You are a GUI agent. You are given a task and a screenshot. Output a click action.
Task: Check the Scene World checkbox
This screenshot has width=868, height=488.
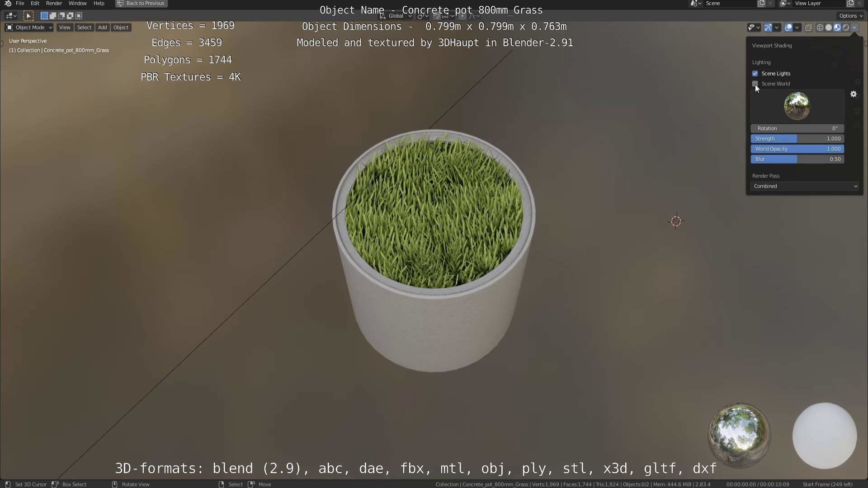tap(755, 84)
